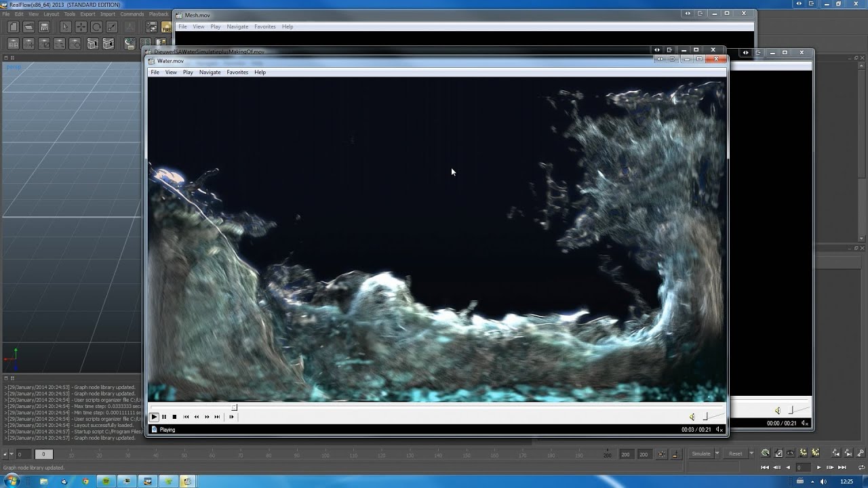
Task: Click the cube object icon in second toolbar row
Action: 92,43
